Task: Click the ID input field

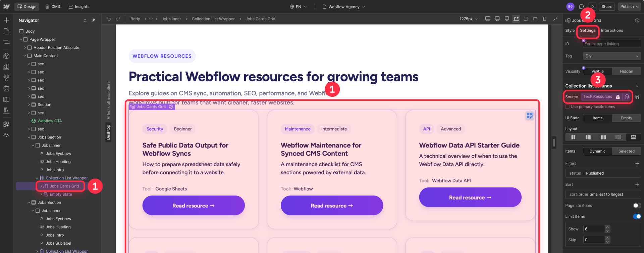Action: tap(612, 44)
